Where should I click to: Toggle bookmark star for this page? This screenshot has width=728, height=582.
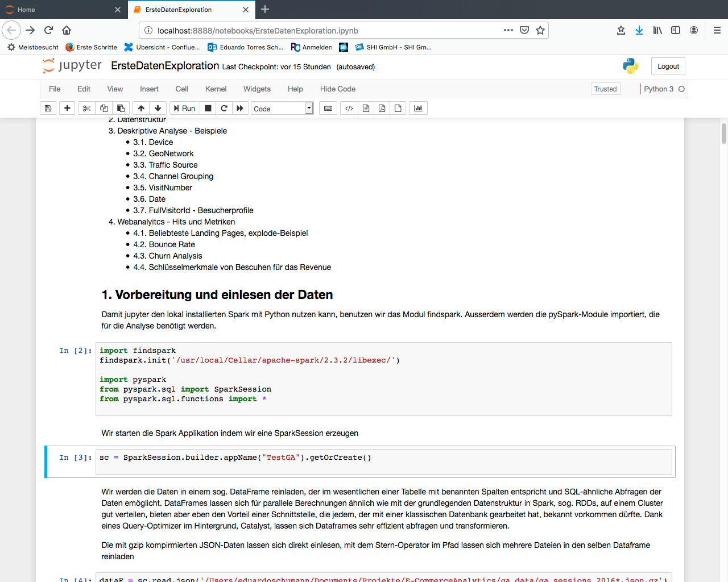pyautogui.click(x=540, y=30)
